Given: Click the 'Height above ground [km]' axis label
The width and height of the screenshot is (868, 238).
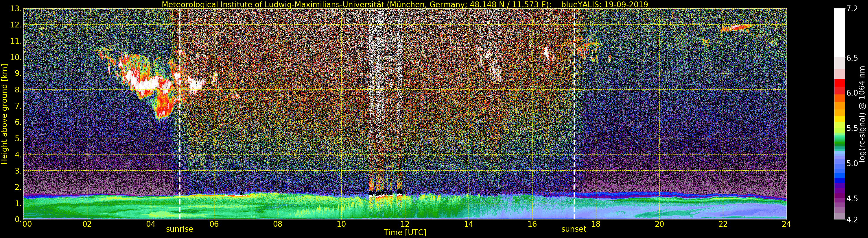Looking at the screenshot, I should click(4, 114).
